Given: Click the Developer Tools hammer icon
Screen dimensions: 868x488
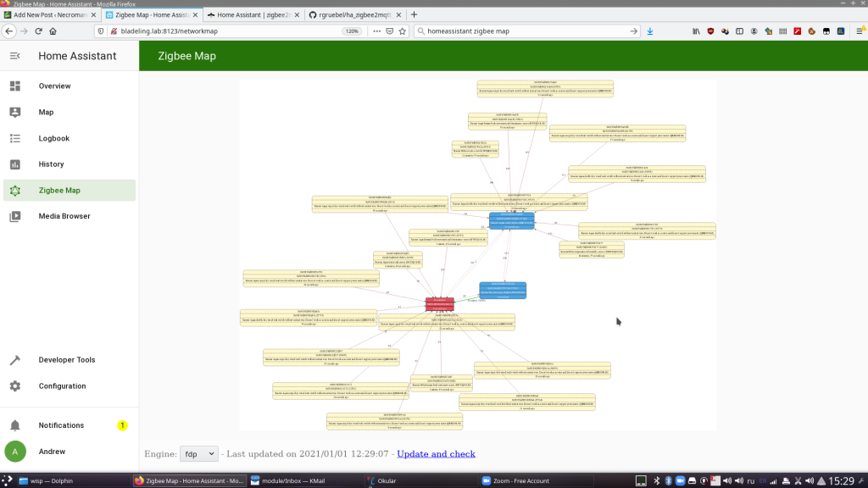Looking at the screenshot, I should [x=15, y=359].
